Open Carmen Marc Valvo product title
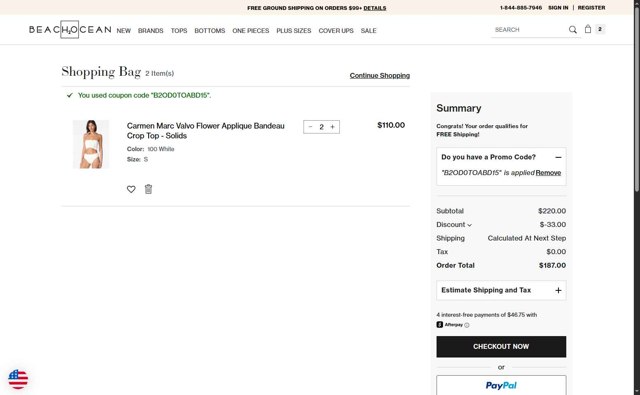 [x=206, y=131]
